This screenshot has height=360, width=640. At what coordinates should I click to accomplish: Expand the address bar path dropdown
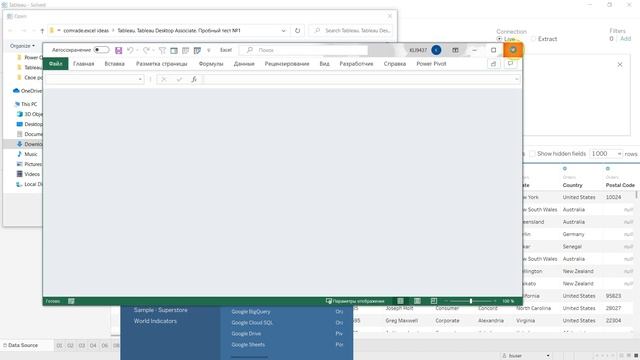283,31
